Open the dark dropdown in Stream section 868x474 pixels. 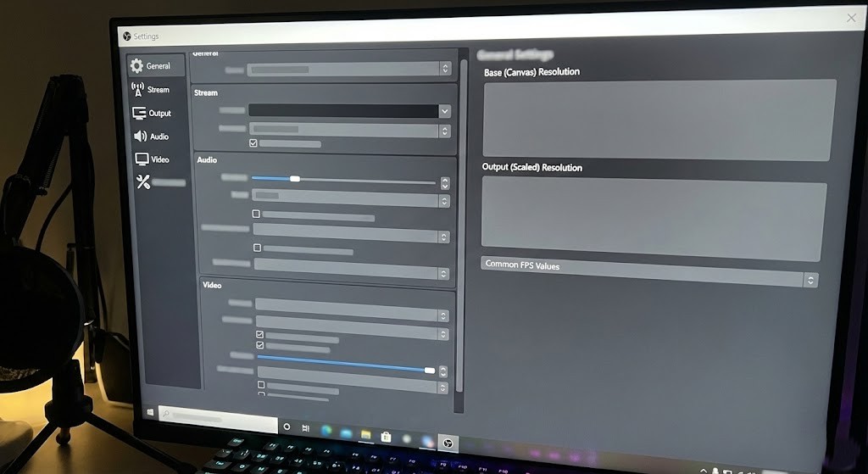tap(349, 111)
